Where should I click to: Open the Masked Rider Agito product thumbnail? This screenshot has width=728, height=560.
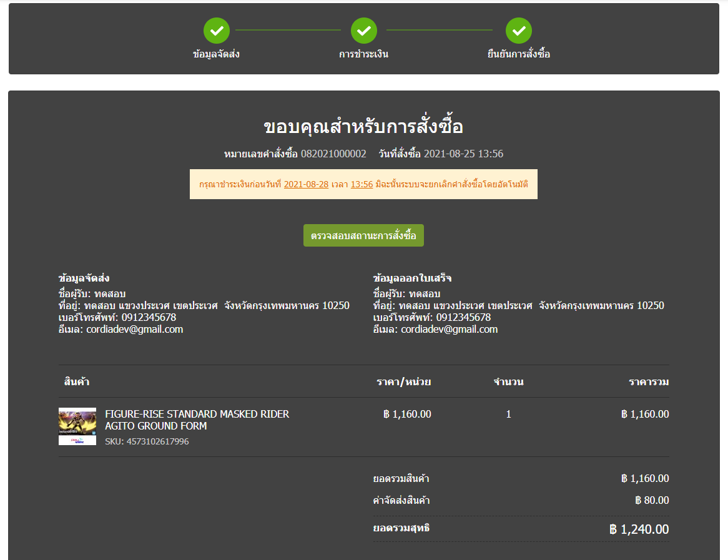pyautogui.click(x=77, y=426)
